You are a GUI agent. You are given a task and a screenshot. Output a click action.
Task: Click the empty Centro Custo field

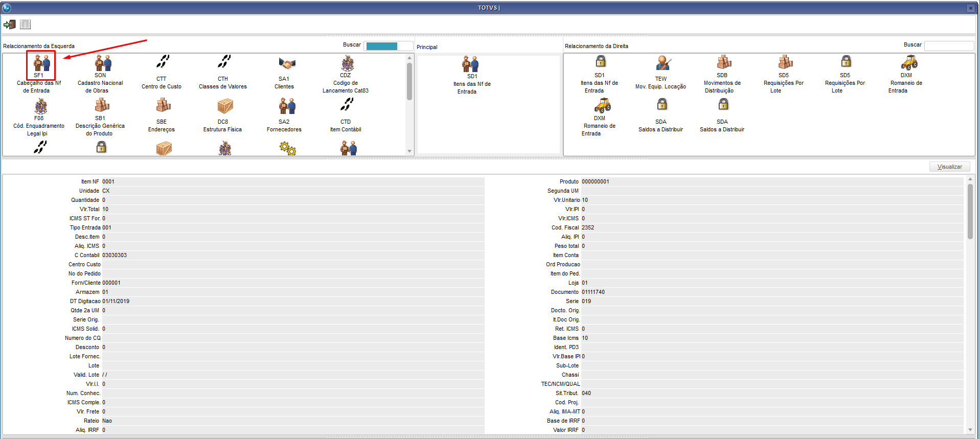[x=293, y=264]
